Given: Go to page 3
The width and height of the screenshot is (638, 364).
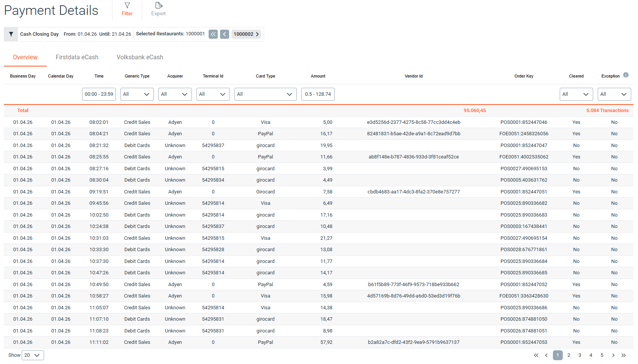Looking at the screenshot, I should tap(580, 355).
